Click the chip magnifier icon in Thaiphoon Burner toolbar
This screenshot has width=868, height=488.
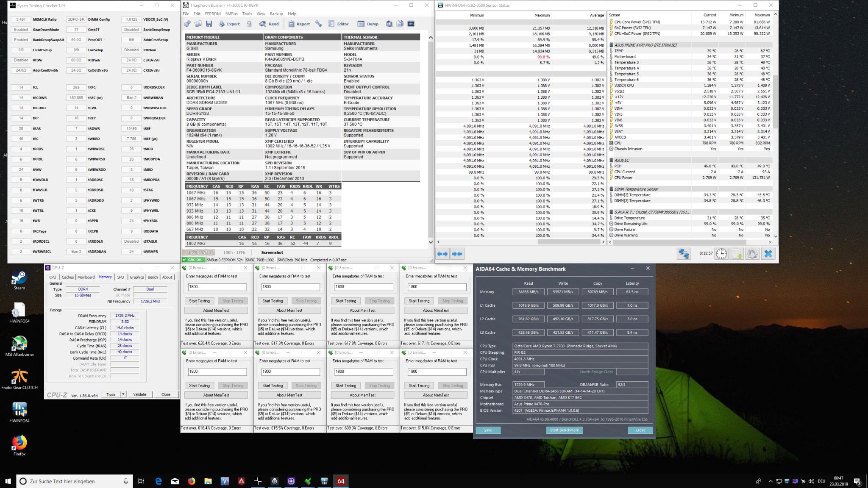(389, 24)
